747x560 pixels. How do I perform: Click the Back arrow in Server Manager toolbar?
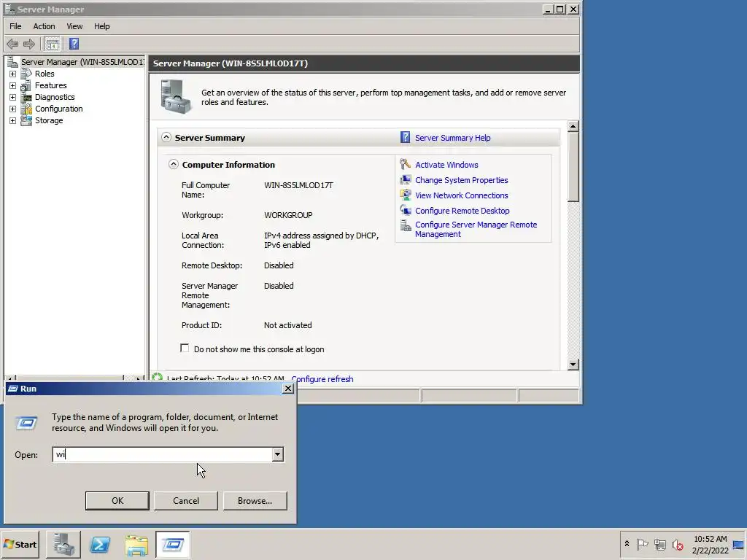(12, 44)
